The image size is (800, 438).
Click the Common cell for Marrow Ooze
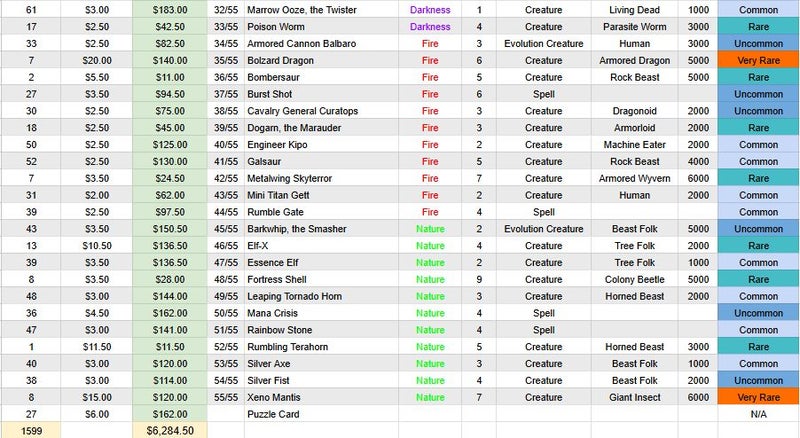click(x=758, y=10)
